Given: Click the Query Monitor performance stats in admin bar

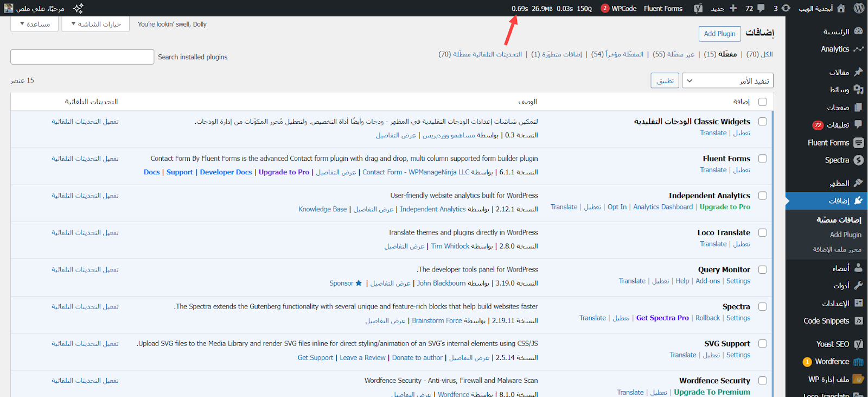Looking at the screenshot, I should click(551, 8).
